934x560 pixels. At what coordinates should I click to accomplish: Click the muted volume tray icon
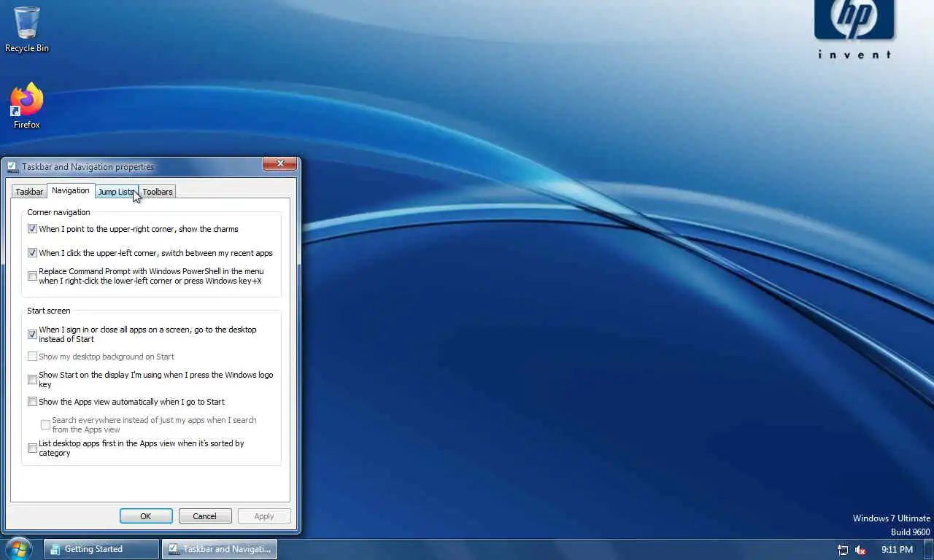tap(861, 550)
